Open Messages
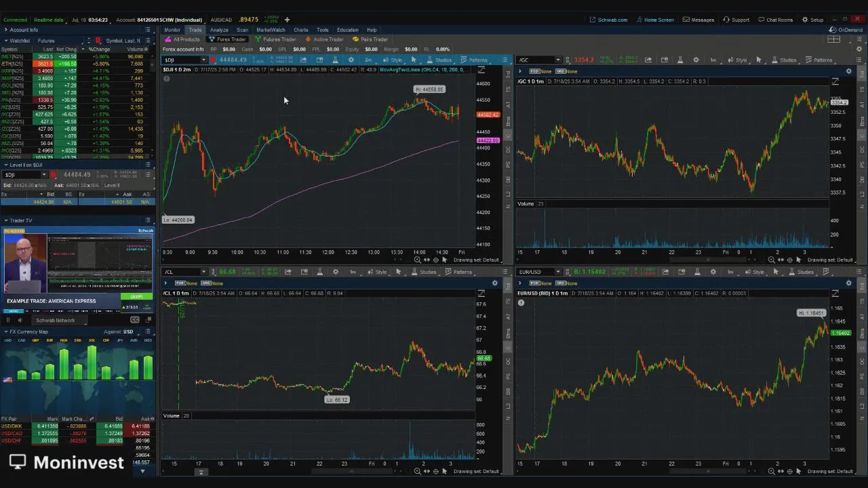Image resolution: width=868 pixels, height=488 pixels. pyautogui.click(x=698, y=20)
